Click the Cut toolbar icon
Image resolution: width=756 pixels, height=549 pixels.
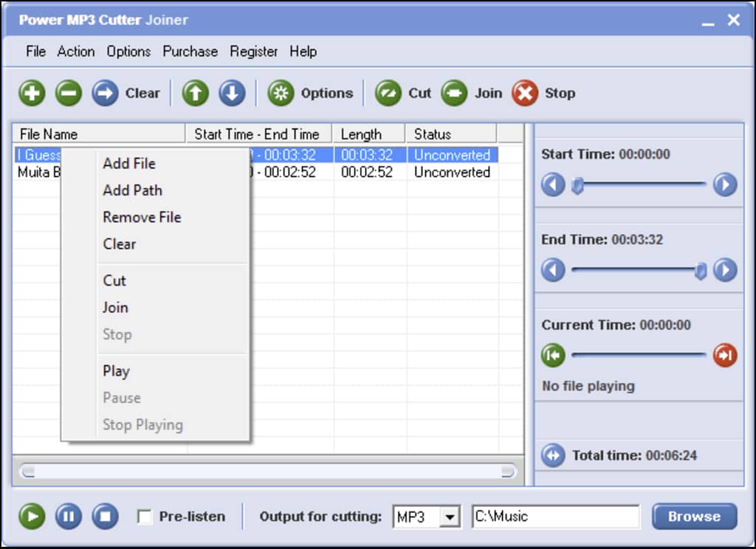pos(388,93)
